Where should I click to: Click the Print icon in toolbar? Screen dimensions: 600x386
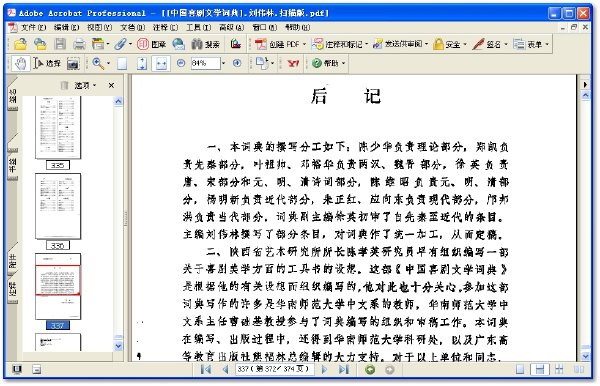click(79, 44)
